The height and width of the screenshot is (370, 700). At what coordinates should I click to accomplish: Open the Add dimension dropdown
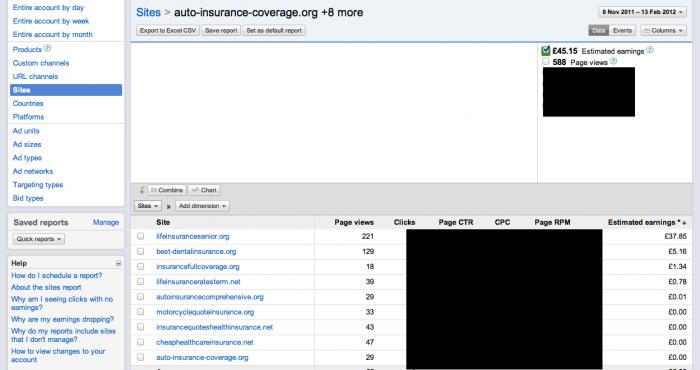(x=202, y=206)
